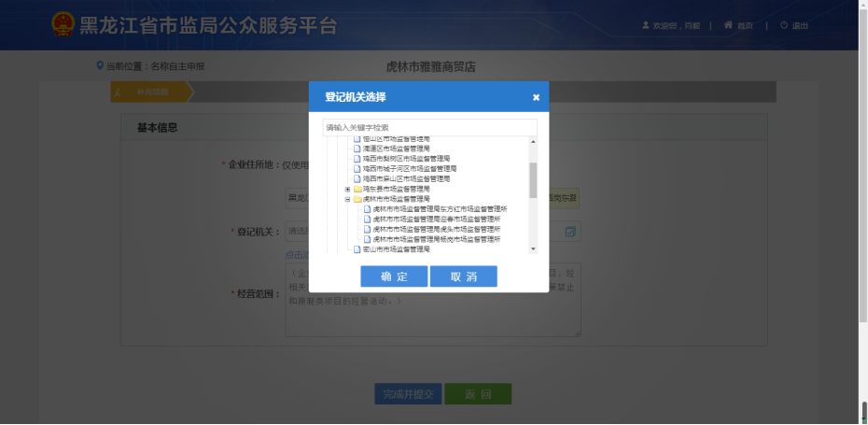Click the 登记机关 input field
The image size is (868, 425).
[433, 232]
